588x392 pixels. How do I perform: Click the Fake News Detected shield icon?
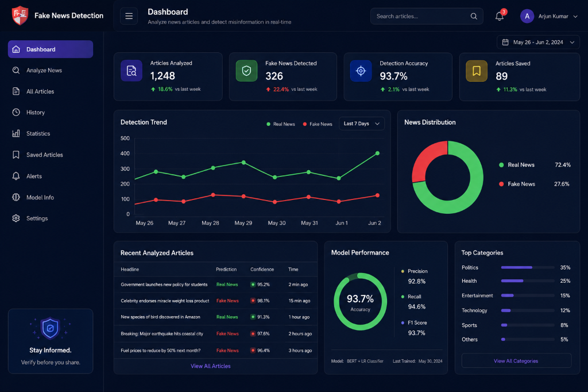[x=246, y=71]
